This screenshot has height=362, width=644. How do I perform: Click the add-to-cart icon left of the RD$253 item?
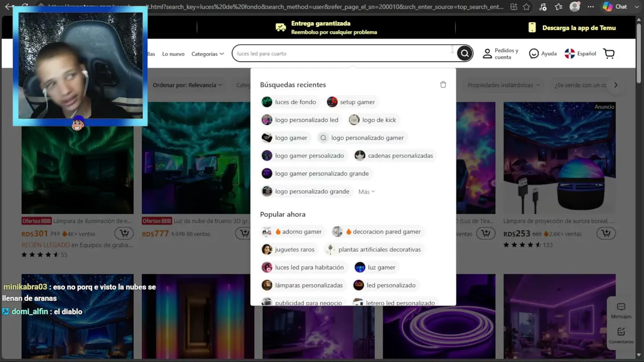(x=486, y=233)
